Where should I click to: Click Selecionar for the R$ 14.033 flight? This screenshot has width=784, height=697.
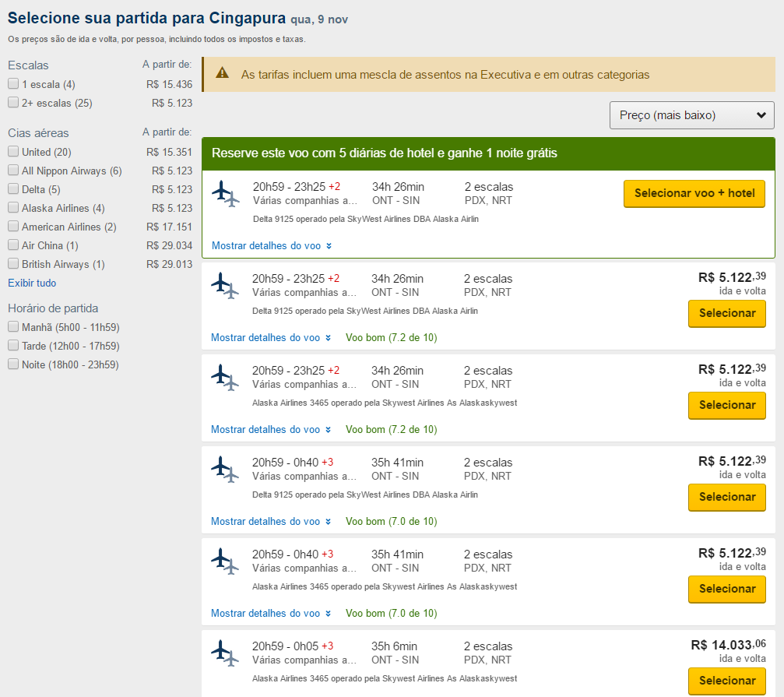tap(727, 681)
